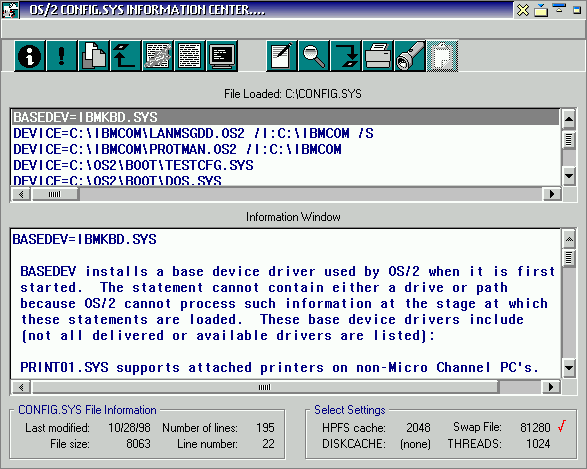Click the exclamation mark toolbar icon
Screen dimensions: 587x469
click(62, 56)
